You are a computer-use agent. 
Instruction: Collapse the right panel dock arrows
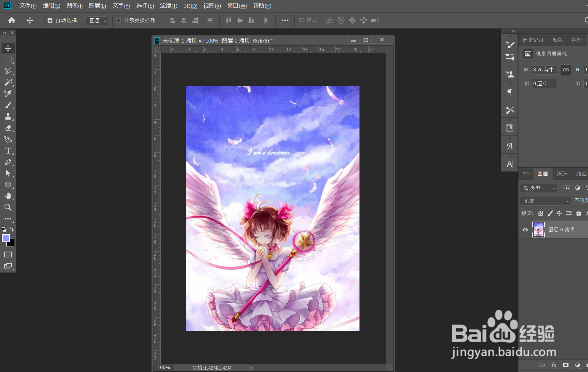pos(513,31)
